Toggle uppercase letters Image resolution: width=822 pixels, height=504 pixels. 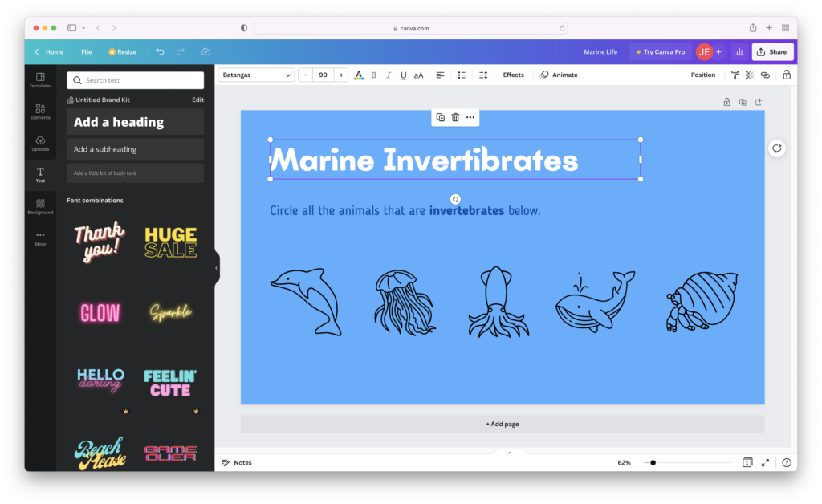418,75
